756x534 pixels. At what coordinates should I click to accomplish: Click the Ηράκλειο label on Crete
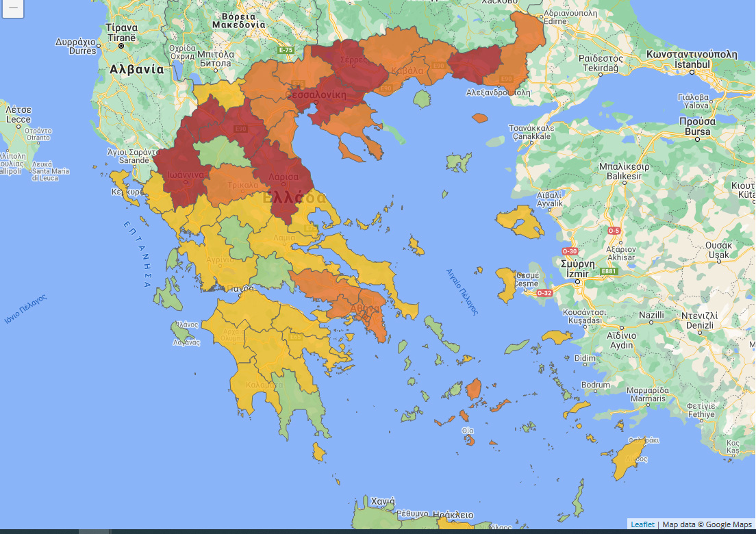pyautogui.click(x=453, y=515)
